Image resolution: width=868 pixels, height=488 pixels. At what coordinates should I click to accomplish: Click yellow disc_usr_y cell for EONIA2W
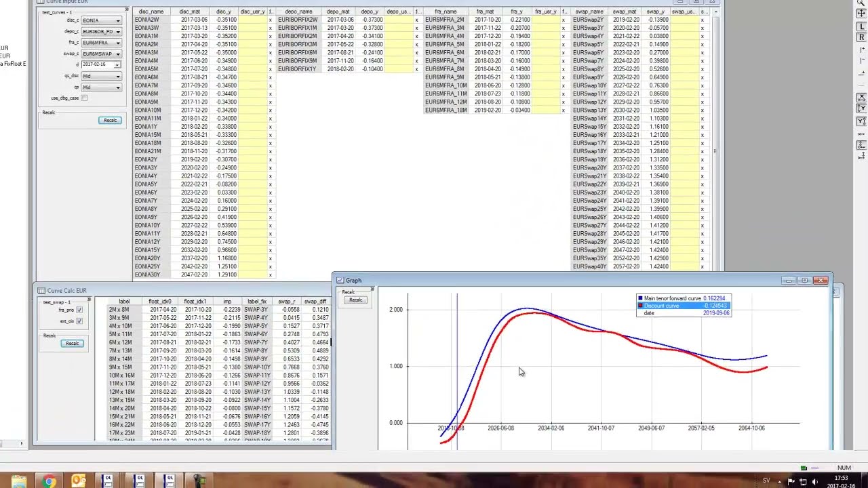pos(253,20)
